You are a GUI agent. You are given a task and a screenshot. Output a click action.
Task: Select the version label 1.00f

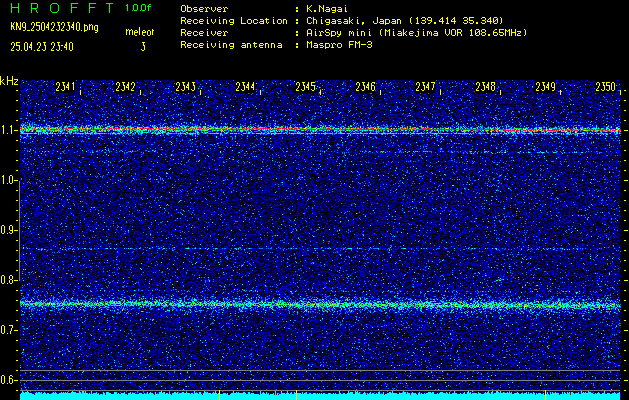(138, 8)
